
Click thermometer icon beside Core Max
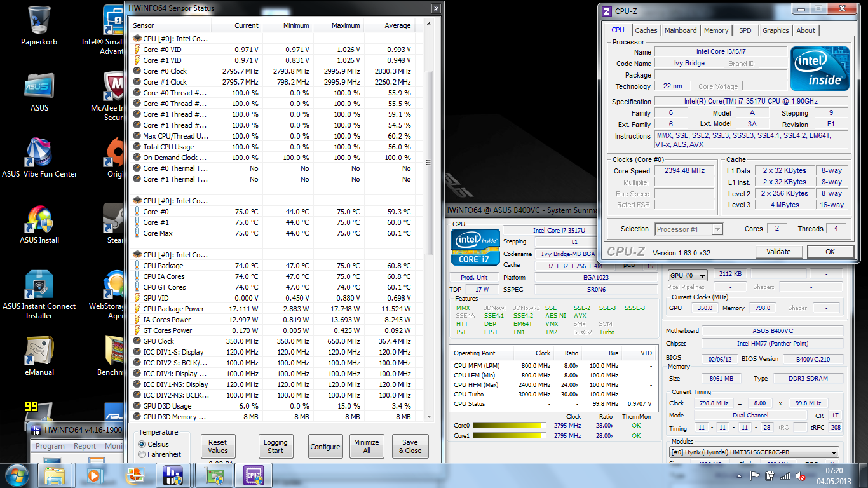click(137, 233)
